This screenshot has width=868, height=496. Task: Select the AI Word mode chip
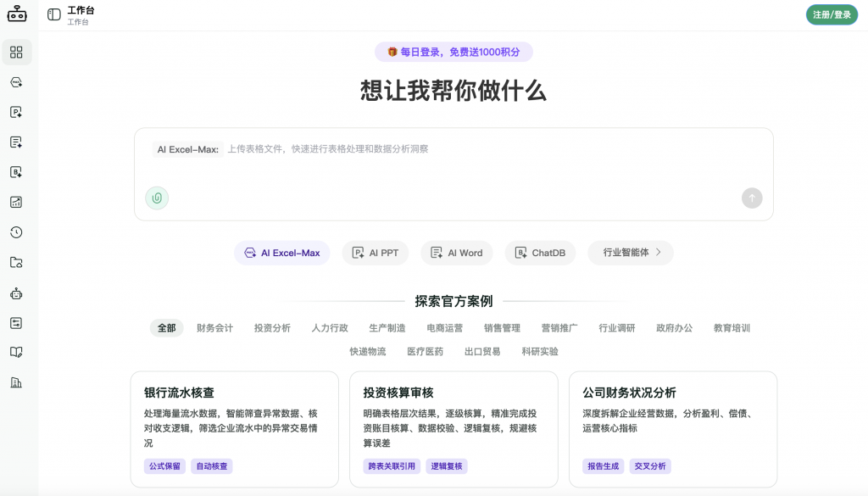[x=457, y=253]
